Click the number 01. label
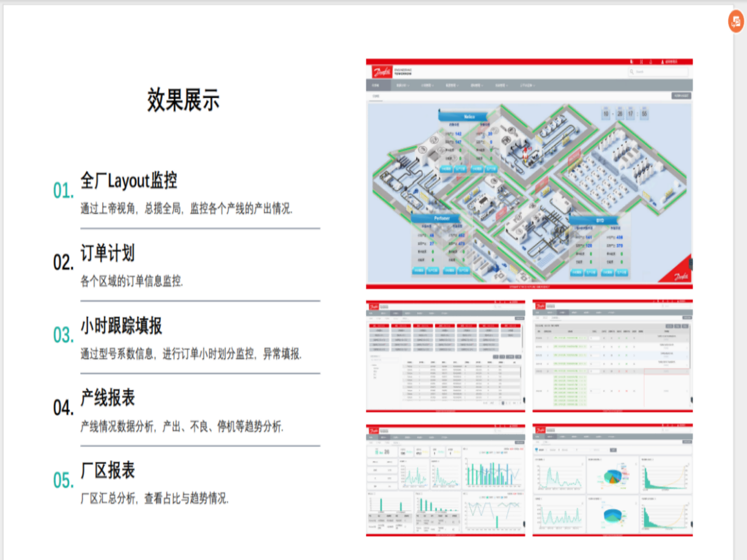This screenshot has height=560, width=747. 63,190
